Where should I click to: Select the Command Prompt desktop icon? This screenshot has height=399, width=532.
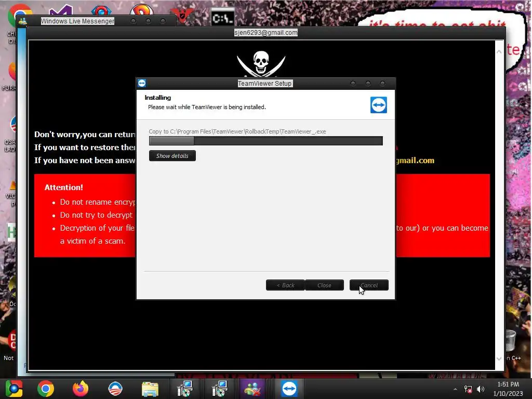[222, 18]
